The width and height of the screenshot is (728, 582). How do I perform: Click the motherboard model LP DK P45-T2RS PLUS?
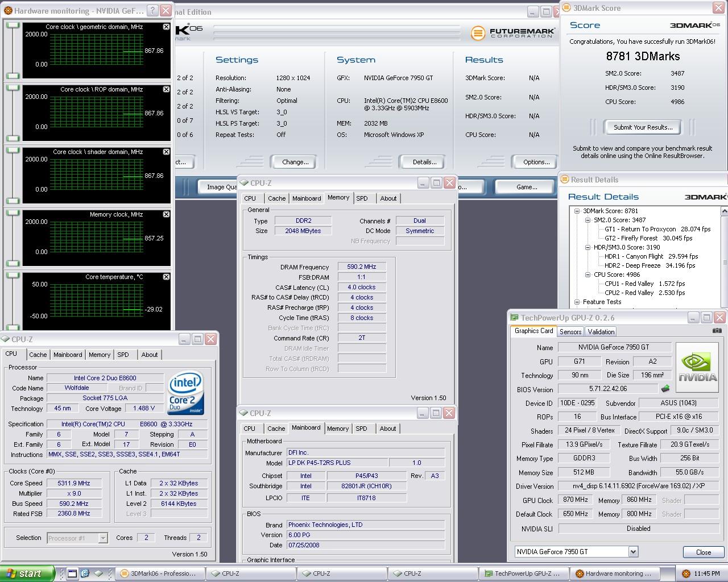coord(336,463)
